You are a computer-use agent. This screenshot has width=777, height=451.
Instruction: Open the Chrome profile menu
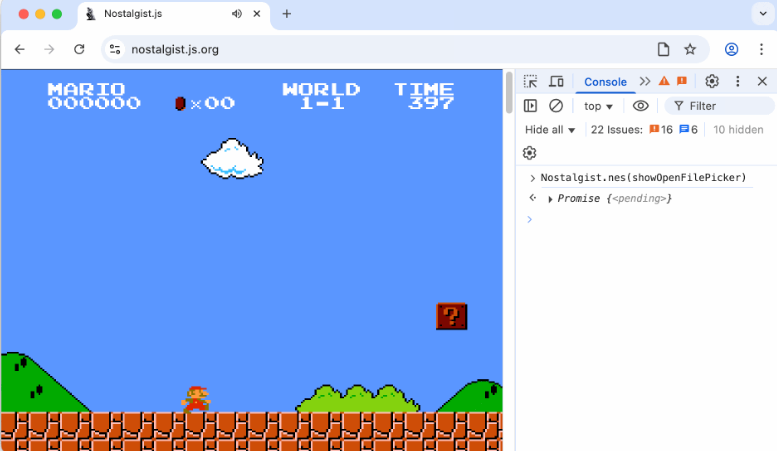click(x=731, y=49)
